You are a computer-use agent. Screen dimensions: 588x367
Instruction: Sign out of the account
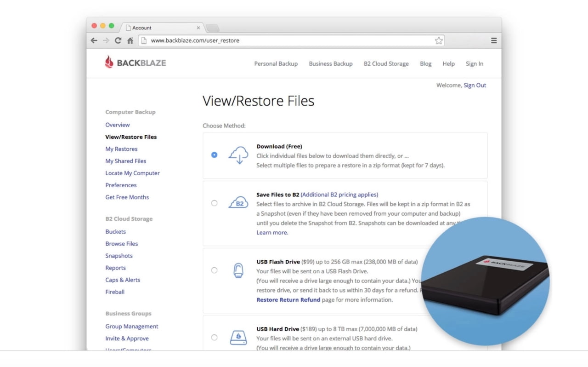[475, 85]
